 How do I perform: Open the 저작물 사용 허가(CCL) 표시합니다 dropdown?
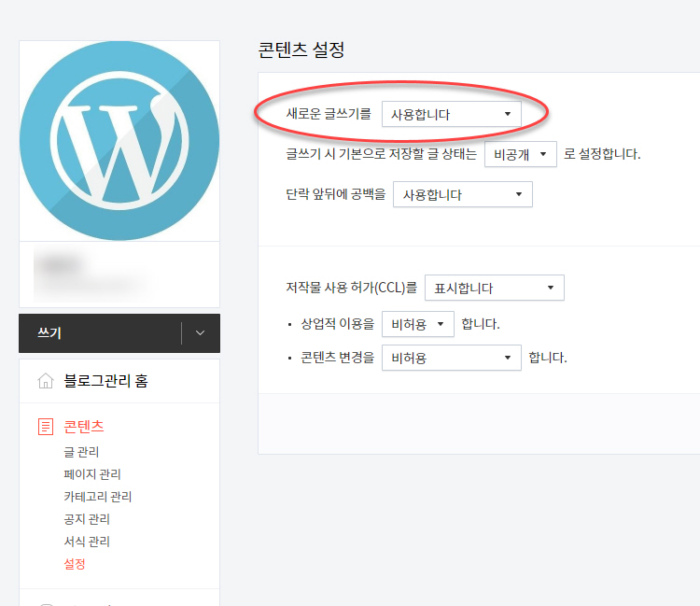coord(494,288)
